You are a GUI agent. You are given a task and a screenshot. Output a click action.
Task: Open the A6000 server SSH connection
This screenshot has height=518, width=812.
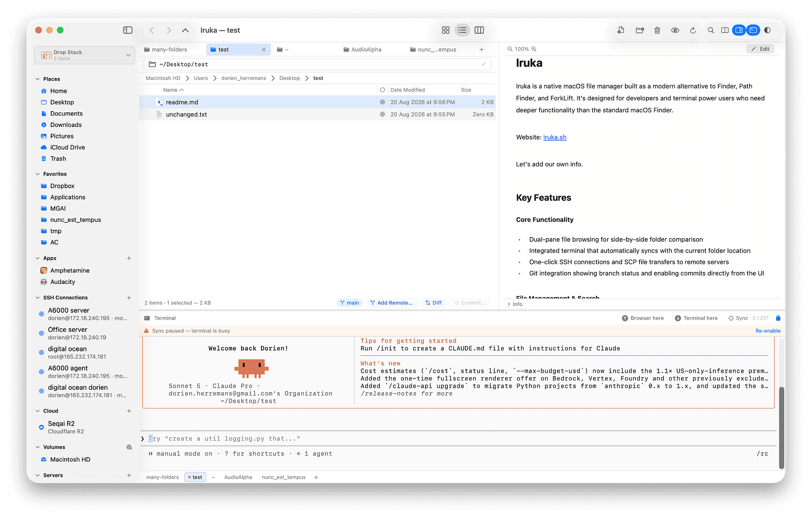point(84,314)
